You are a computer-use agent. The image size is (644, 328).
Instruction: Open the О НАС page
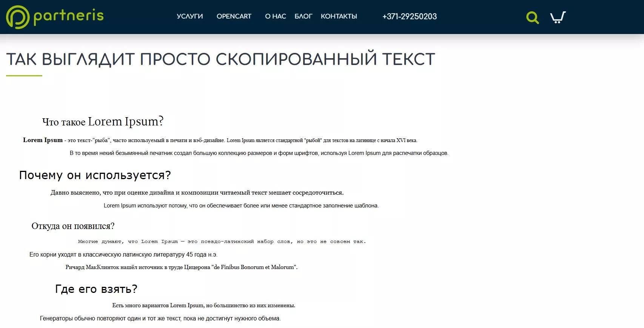coord(275,16)
